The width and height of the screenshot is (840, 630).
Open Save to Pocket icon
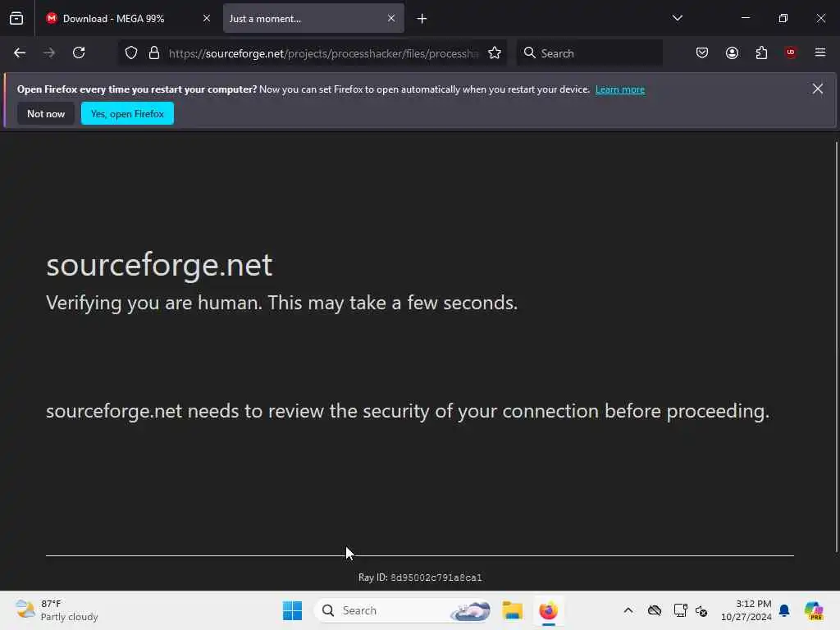click(702, 53)
